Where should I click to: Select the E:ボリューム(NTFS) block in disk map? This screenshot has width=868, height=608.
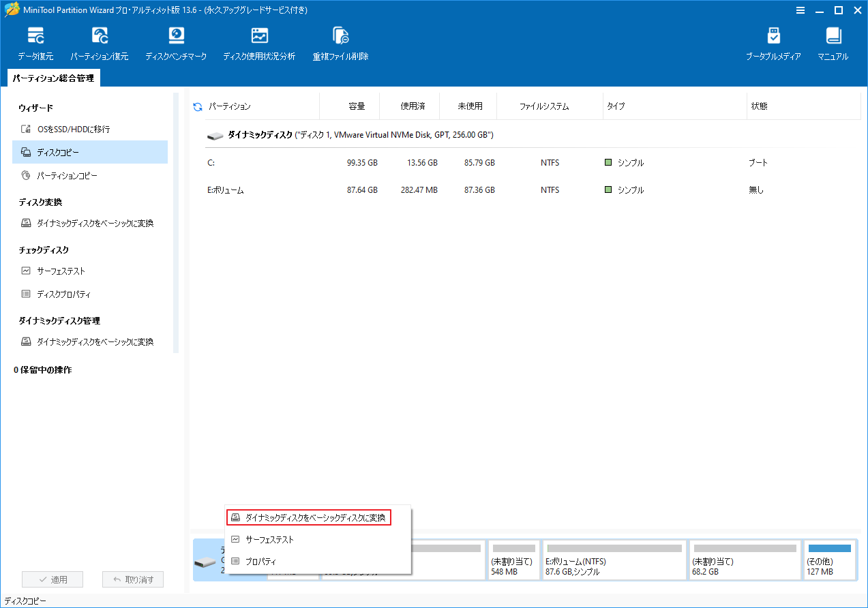[x=614, y=560]
